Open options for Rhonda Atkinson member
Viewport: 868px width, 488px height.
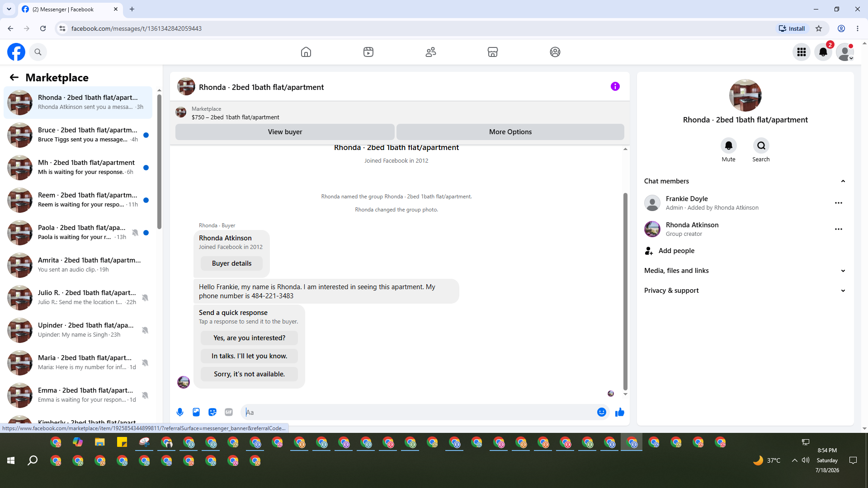[x=839, y=229]
